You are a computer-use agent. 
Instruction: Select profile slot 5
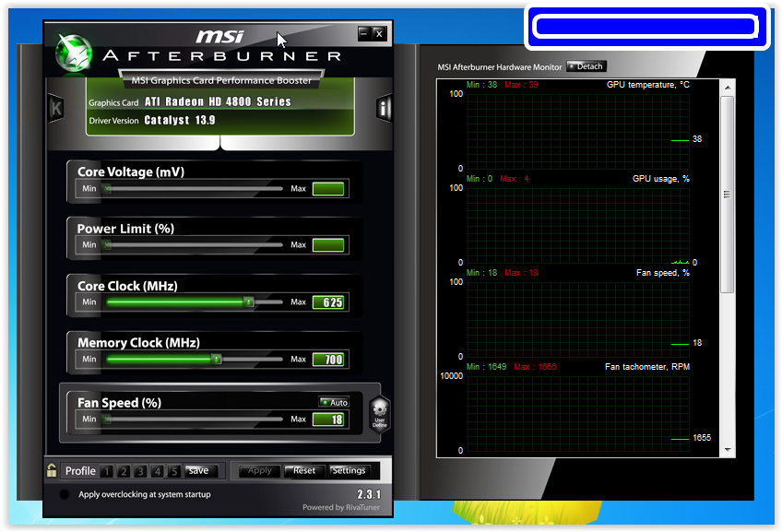tap(174, 471)
